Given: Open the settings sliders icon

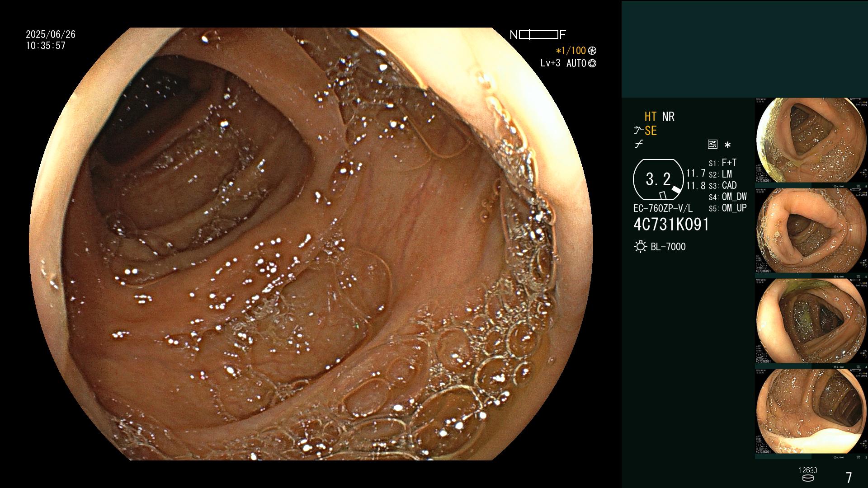Looking at the screenshot, I should pos(712,145).
